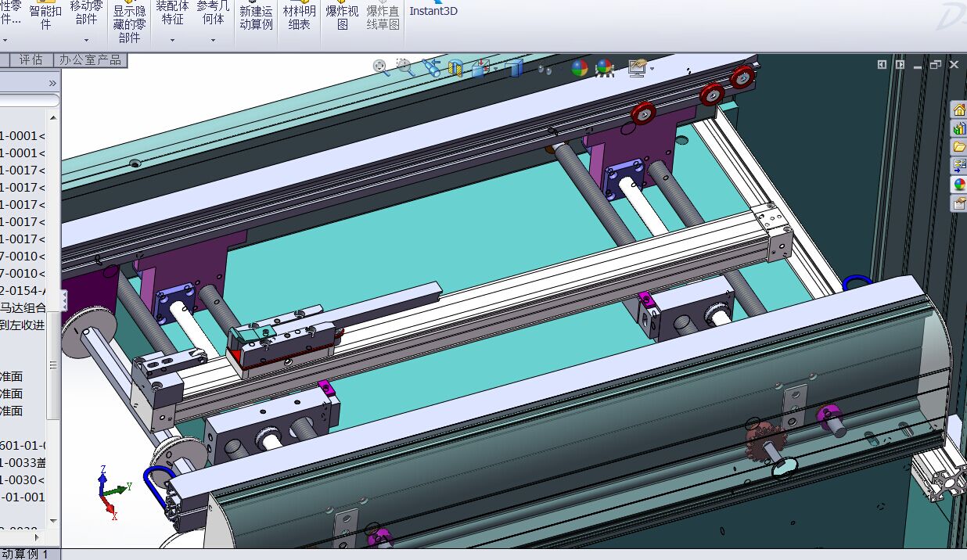Click 显示隐藏的零部件 Show Hidden Components
967x560 pixels.
pos(129,23)
